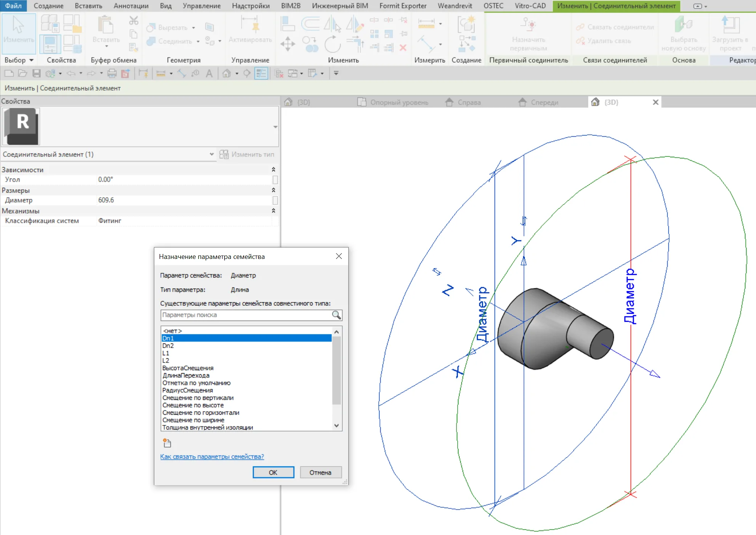Click the Rotate tool icon in ribbon
The height and width of the screenshot is (535, 756).
[x=332, y=44]
